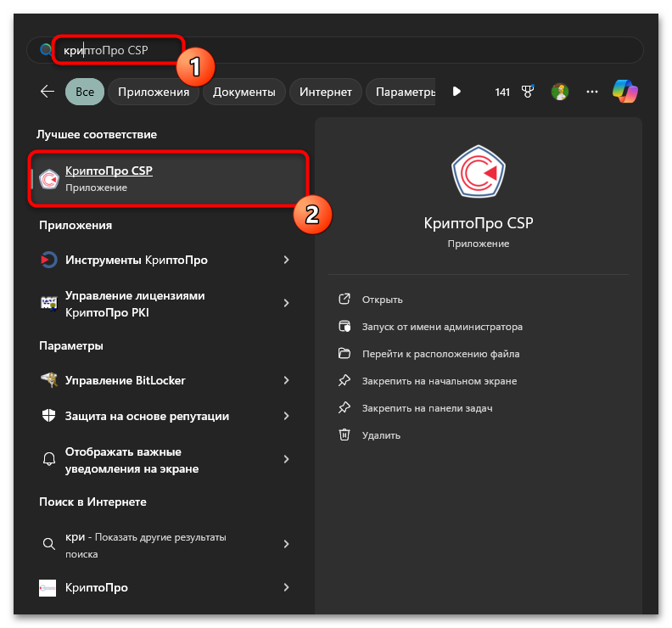Click the administrator shield icon
Screen dimensions: 672x628
pos(344,326)
